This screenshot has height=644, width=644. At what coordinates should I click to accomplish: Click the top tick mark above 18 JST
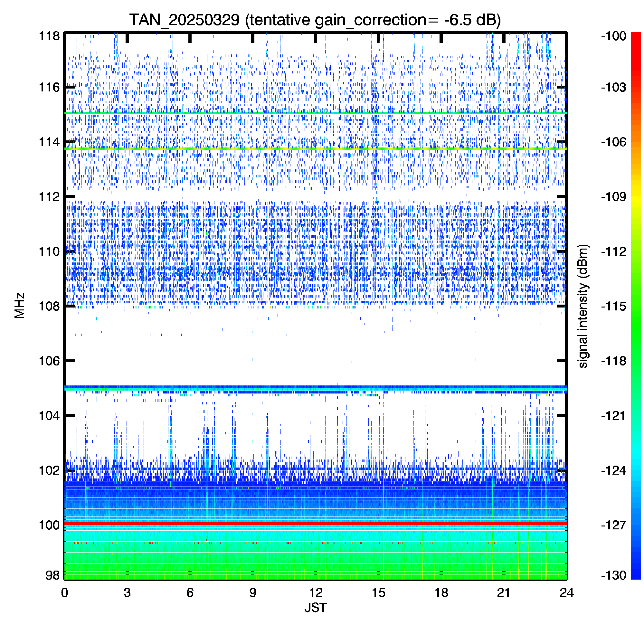(441, 38)
